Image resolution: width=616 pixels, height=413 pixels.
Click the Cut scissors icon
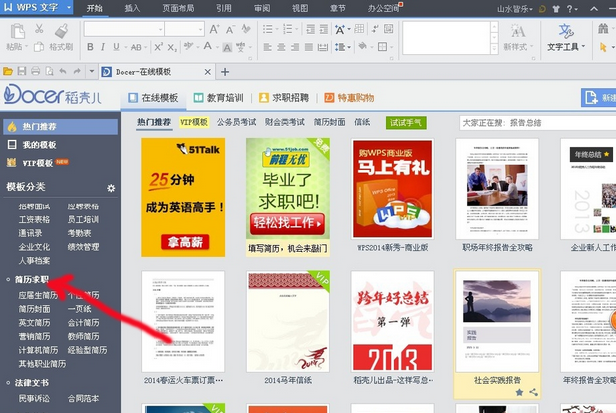[x=39, y=29]
